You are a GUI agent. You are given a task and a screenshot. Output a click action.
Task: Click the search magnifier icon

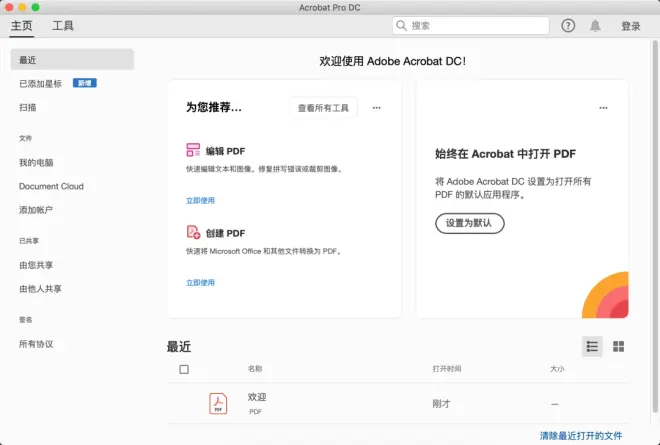(401, 26)
